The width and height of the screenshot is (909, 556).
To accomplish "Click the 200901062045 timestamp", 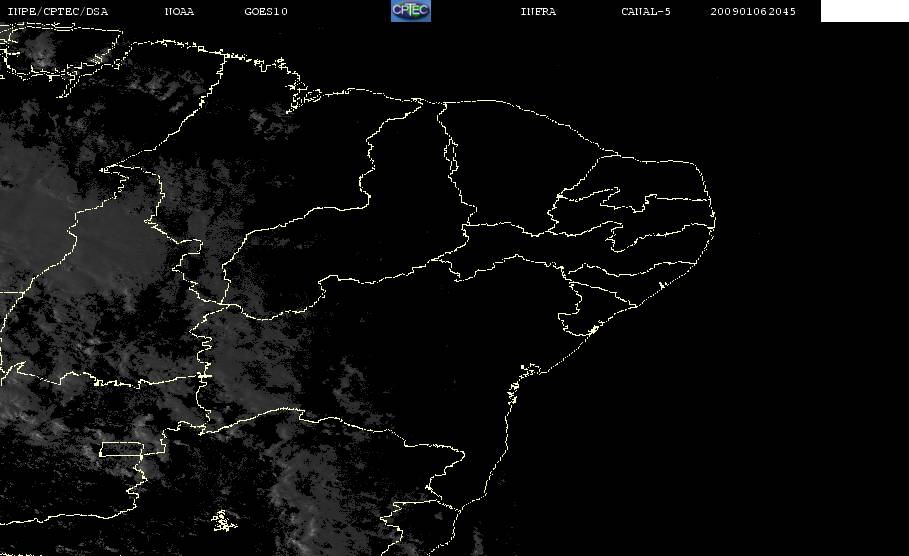I will pyautogui.click(x=753, y=12).
